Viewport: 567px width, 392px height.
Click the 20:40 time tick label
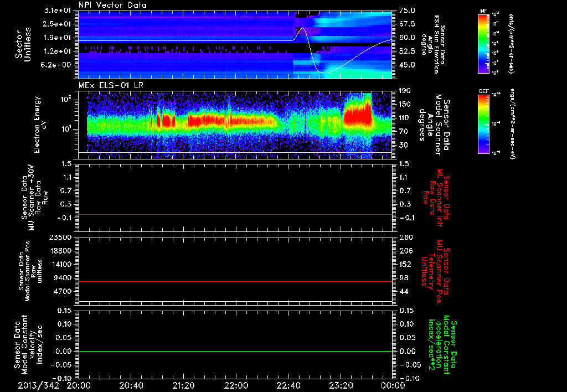(x=131, y=385)
